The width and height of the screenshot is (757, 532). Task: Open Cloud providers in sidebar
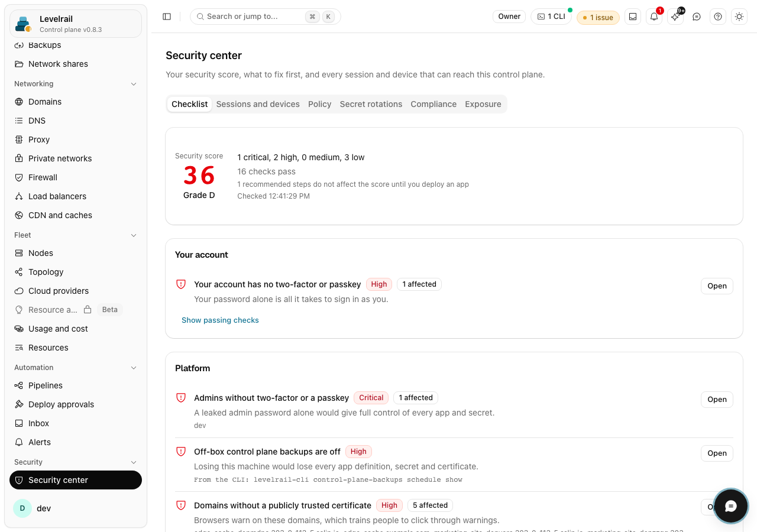coord(76,291)
